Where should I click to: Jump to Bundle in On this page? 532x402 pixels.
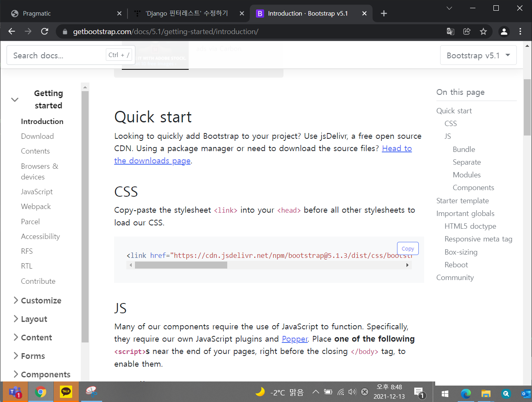coord(464,149)
